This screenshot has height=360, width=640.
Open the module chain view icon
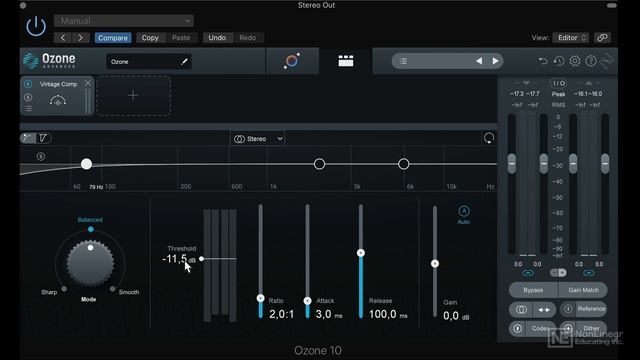[x=346, y=61]
